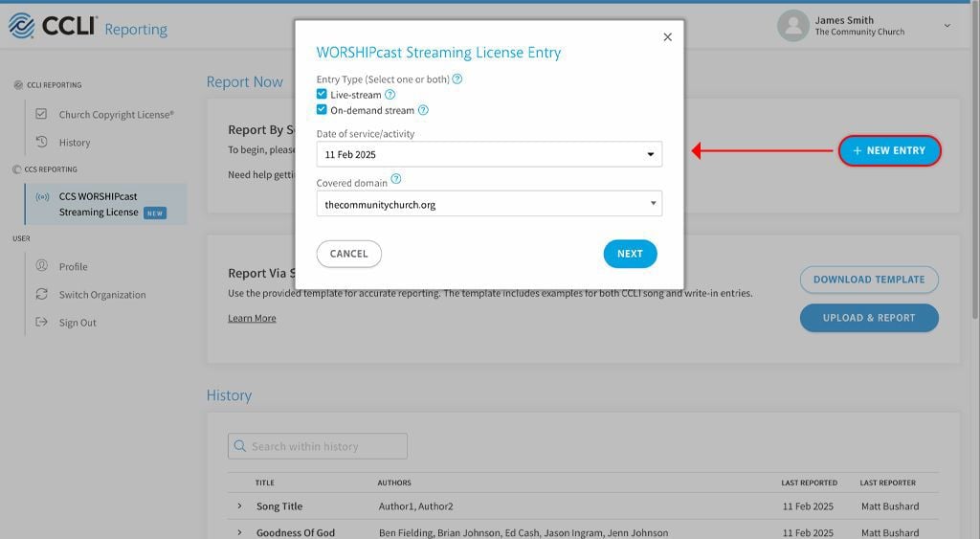Click the New Entry button

(889, 150)
